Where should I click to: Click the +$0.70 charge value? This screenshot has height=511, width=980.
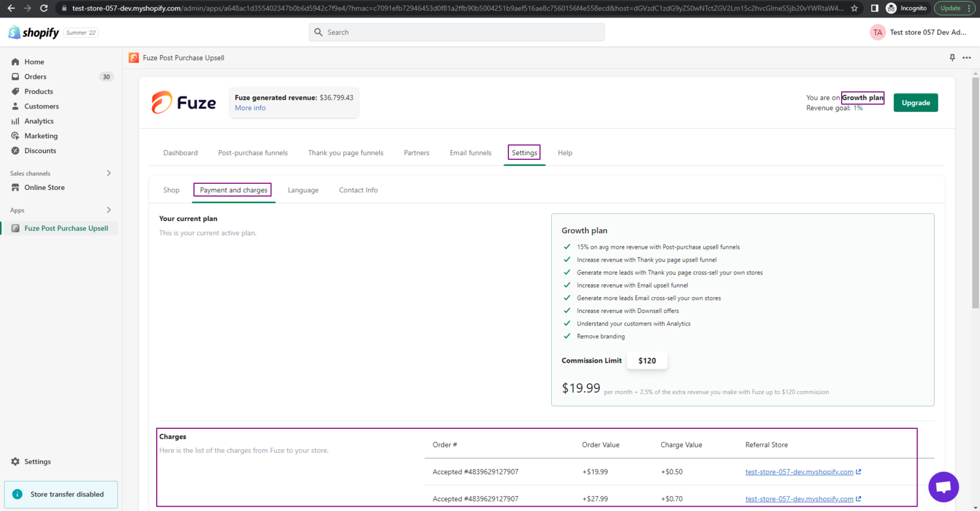point(672,499)
